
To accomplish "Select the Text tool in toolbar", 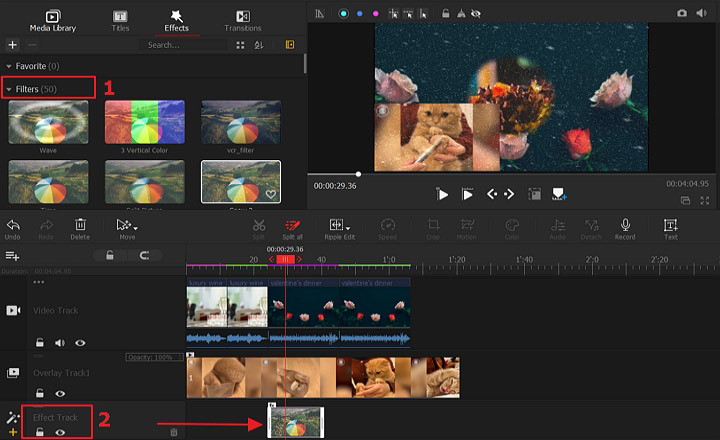I will pyautogui.click(x=671, y=225).
